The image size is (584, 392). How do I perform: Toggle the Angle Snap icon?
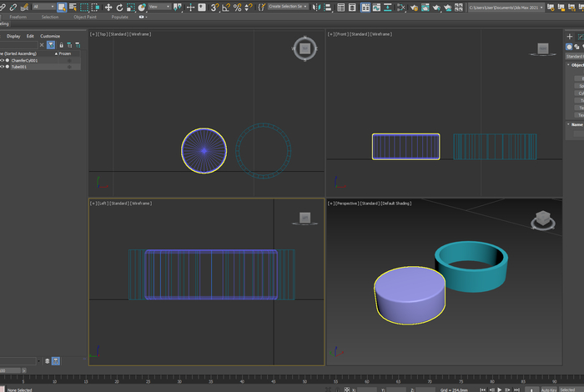(x=226, y=7)
